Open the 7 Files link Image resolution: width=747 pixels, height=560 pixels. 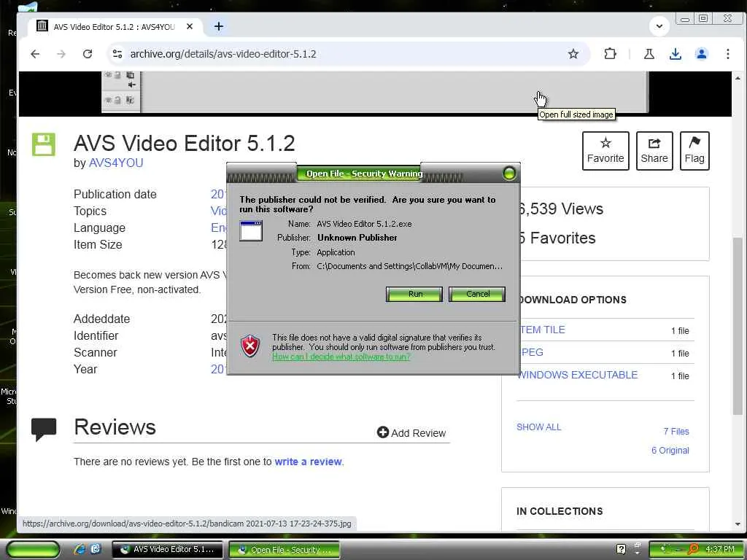pos(676,432)
